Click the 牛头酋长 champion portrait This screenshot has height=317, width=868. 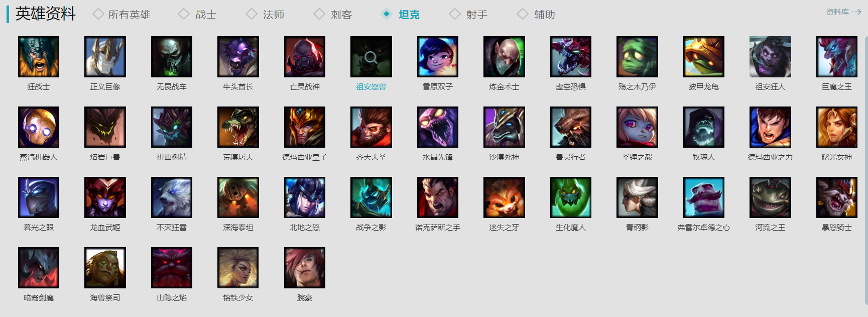[x=238, y=57]
